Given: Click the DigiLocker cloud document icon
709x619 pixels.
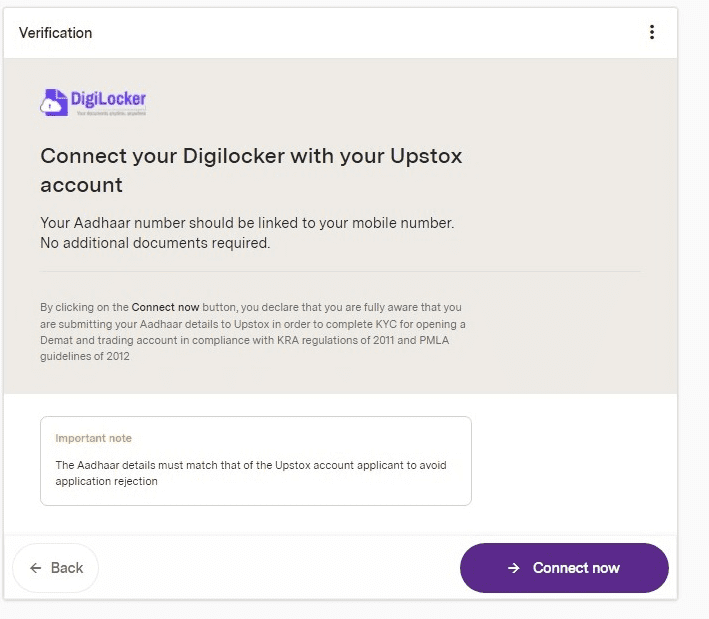Looking at the screenshot, I should click(54, 103).
